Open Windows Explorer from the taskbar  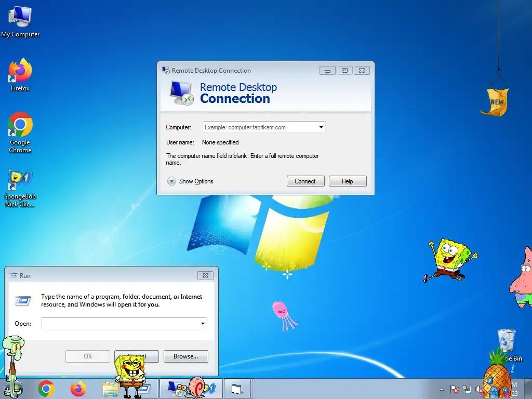[x=111, y=389]
